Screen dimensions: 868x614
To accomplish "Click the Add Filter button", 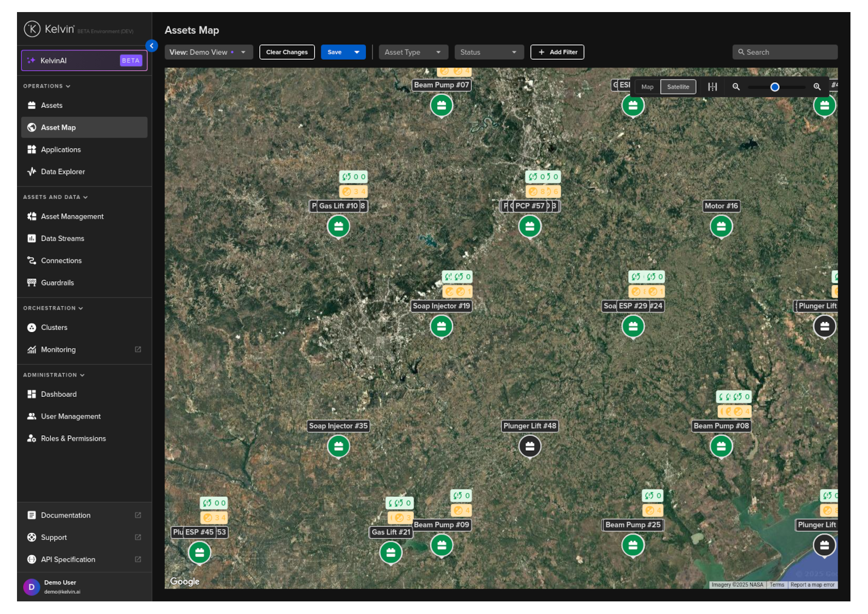I will pyautogui.click(x=557, y=52).
